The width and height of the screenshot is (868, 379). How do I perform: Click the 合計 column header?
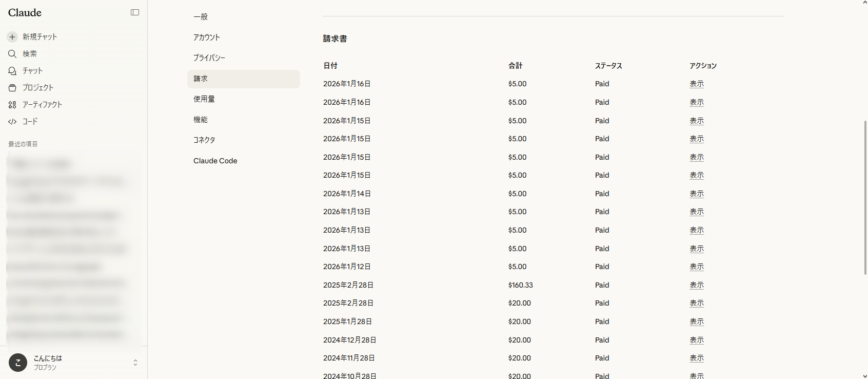(x=515, y=66)
